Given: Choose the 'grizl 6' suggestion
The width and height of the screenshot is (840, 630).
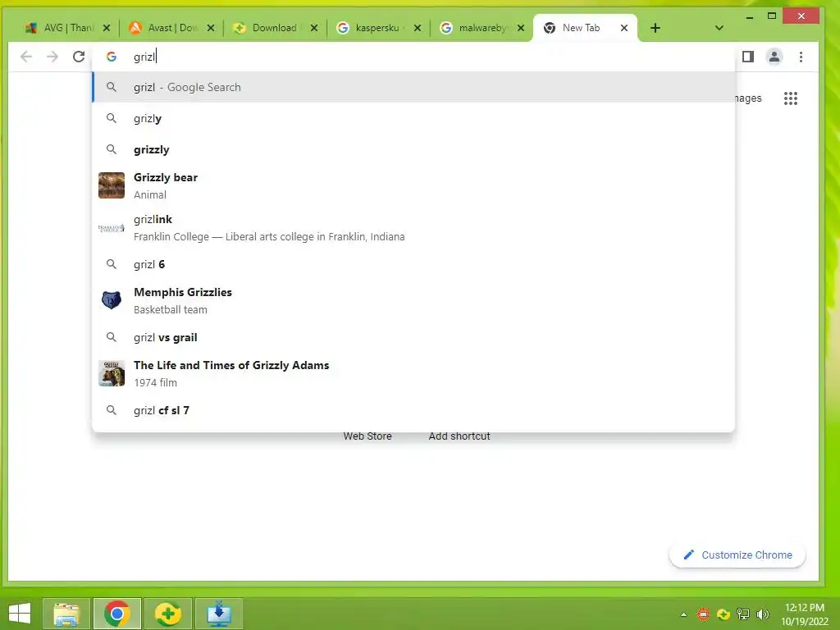Looking at the screenshot, I should [x=413, y=264].
